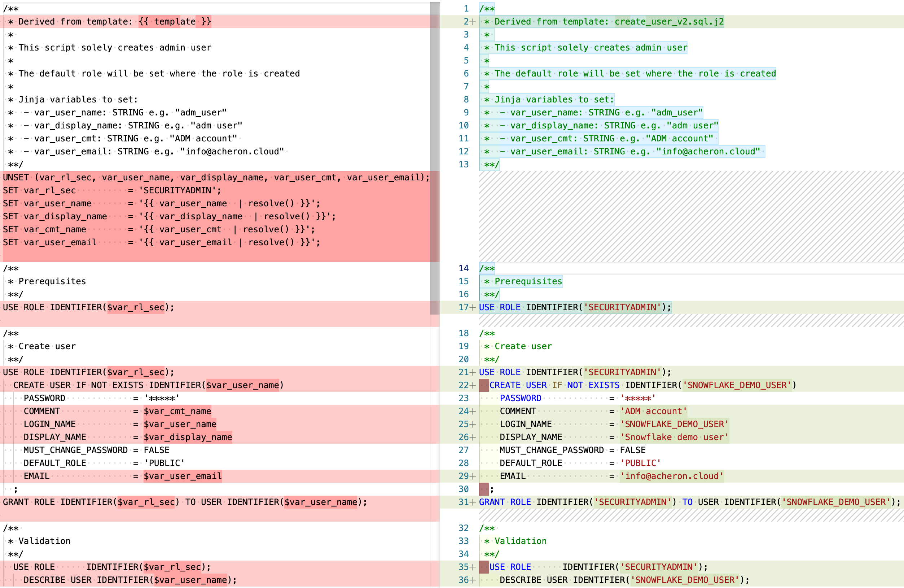
Task: Click 'Prerequisites' comment on left pane
Action: [x=52, y=281]
